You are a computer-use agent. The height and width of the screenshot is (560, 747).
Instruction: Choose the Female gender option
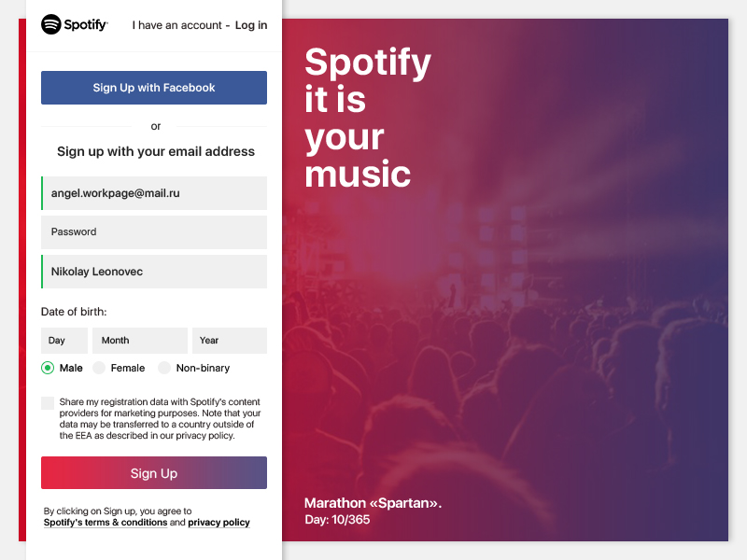click(99, 368)
